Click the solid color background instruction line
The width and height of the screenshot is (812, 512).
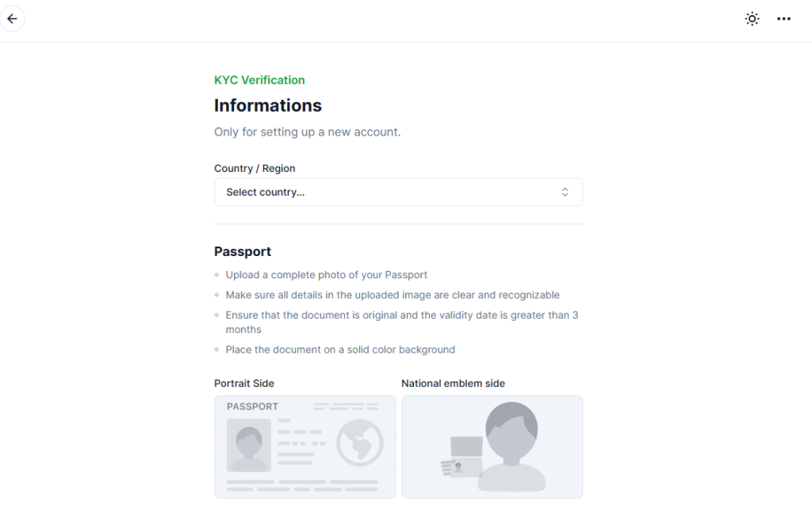(x=340, y=350)
